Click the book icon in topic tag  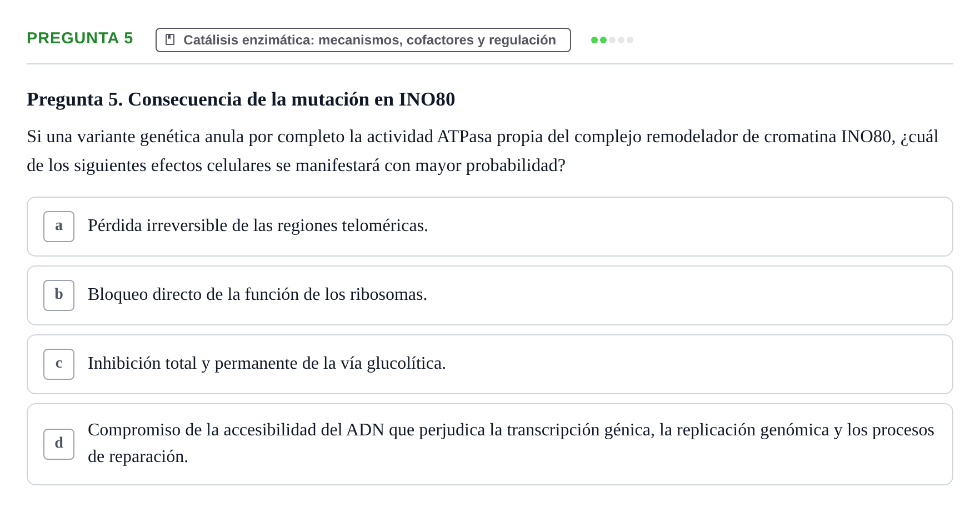click(170, 40)
